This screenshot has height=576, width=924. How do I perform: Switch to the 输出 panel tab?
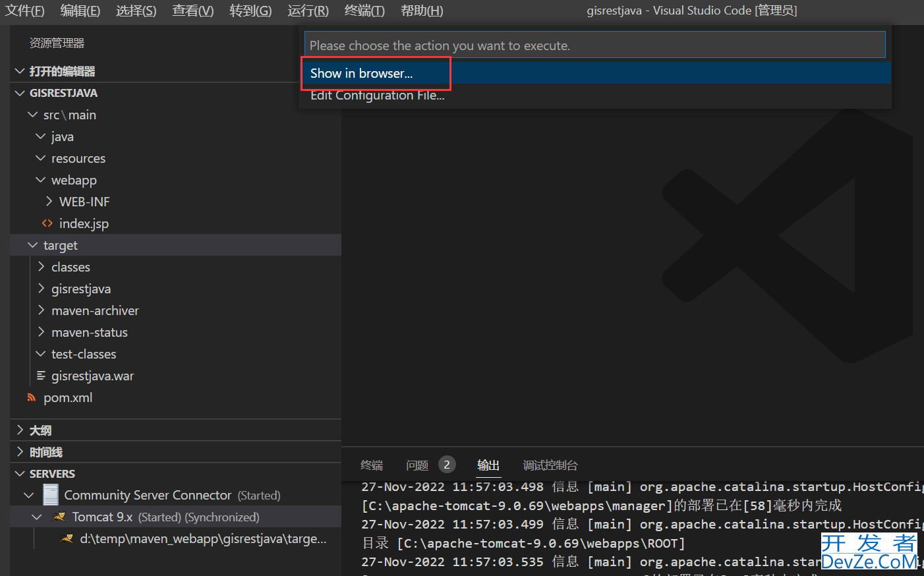(x=488, y=465)
